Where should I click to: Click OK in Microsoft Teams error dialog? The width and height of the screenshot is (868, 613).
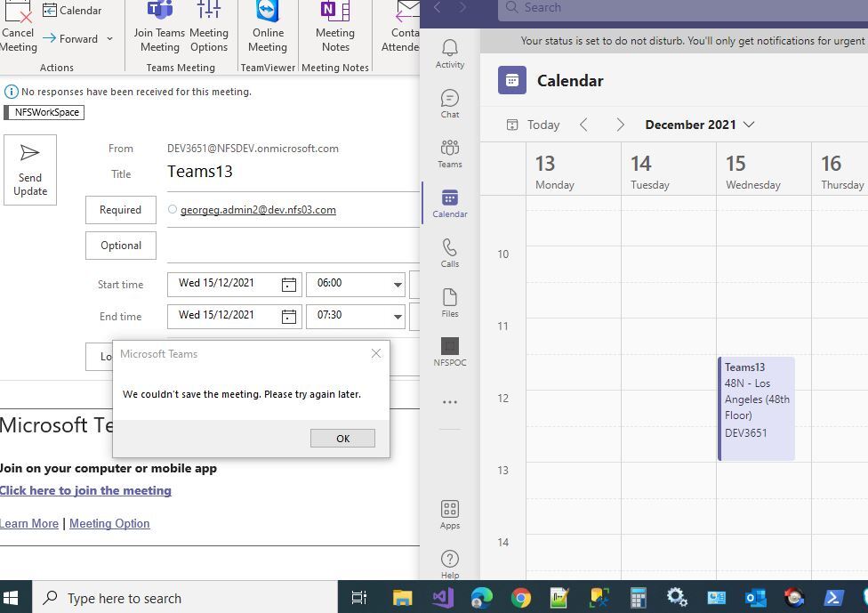[x=342, y=438]
